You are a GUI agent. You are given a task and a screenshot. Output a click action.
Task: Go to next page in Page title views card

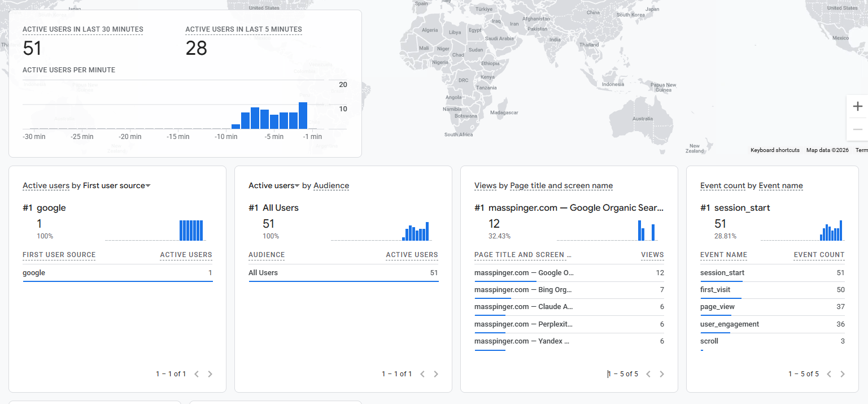pyautogui.click(x=662, y=374)
